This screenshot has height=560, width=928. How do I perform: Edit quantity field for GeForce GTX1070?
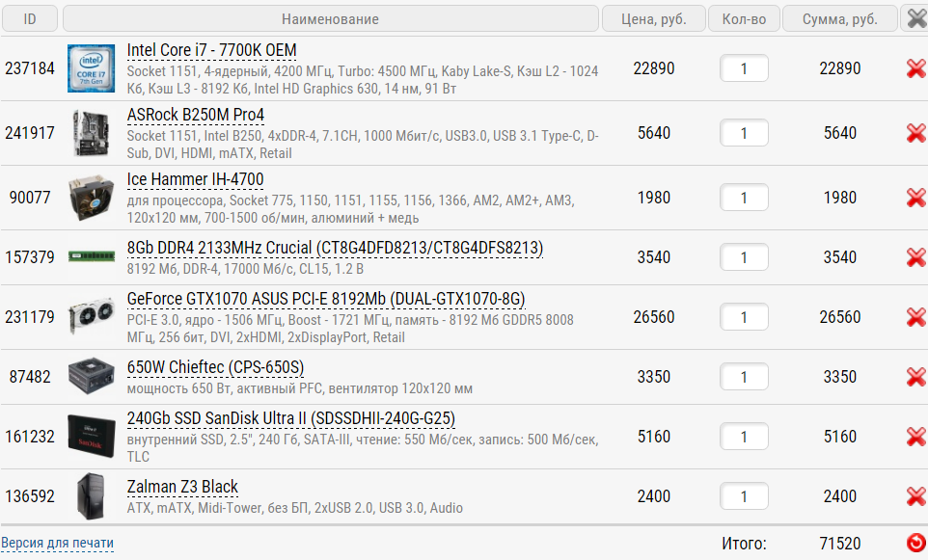click(x=744, y=317)
